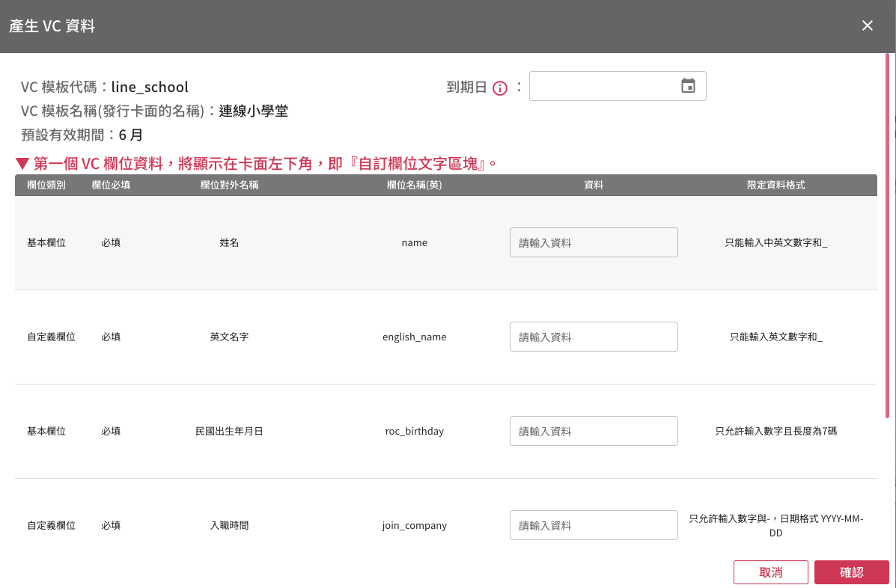The image size is (896, 588).
Task: Click the 限定資料格式 column header
Action: pyautogui.click(x=775, y=185)
